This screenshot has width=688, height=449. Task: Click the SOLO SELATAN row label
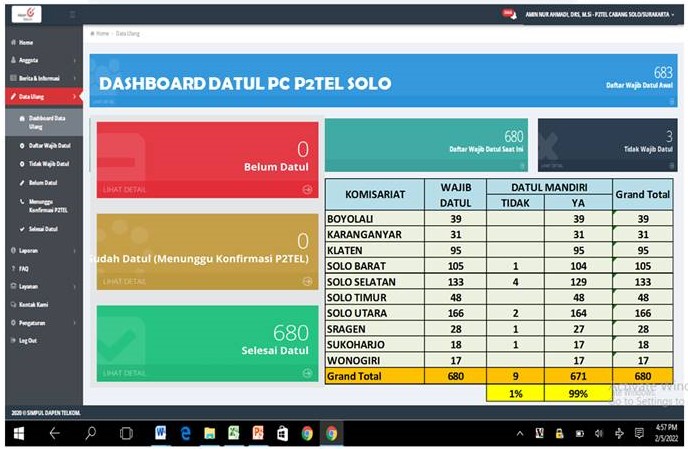click(x=361, y=282)
